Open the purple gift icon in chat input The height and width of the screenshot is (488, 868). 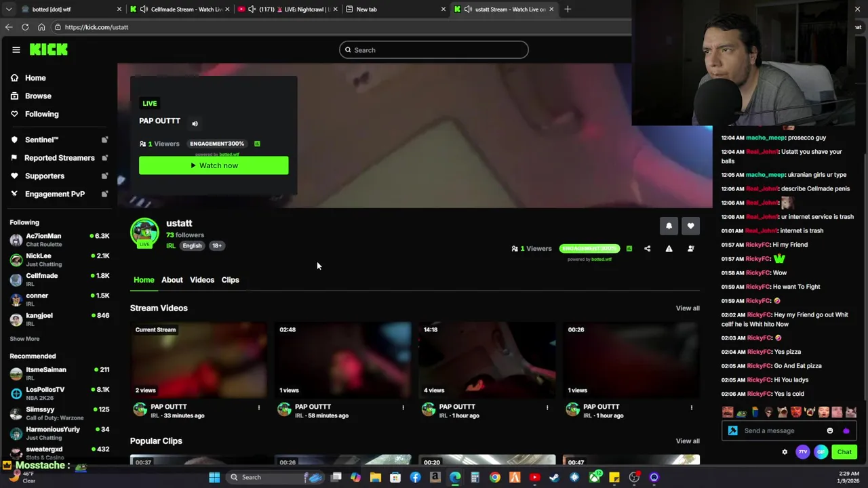(x=846, y=431)
